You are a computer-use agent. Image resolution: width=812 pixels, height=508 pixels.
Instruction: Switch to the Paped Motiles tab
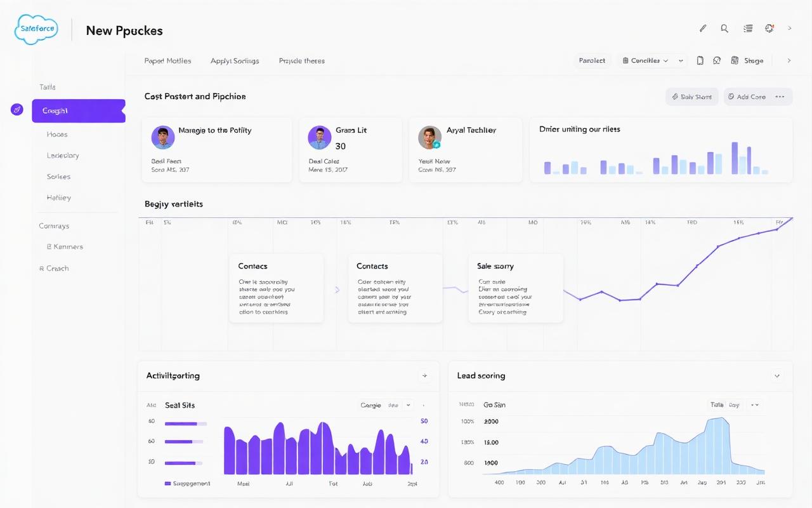(x=167, y=61)
